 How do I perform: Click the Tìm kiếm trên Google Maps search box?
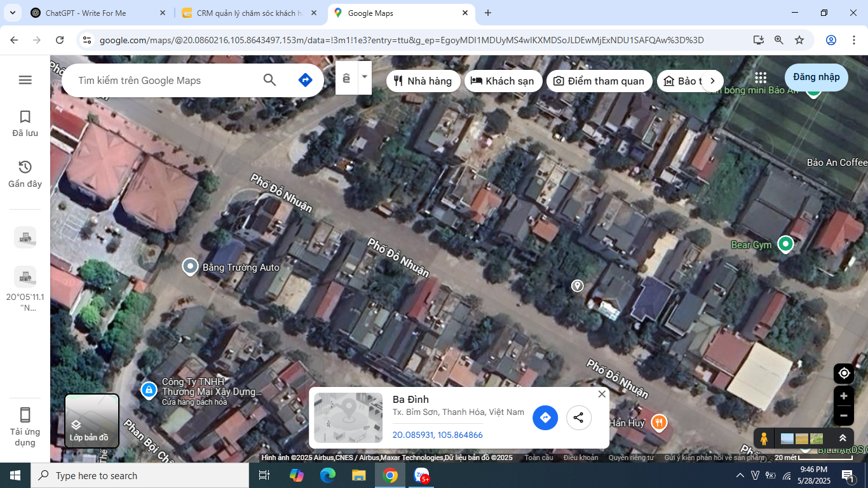(165, 81)
